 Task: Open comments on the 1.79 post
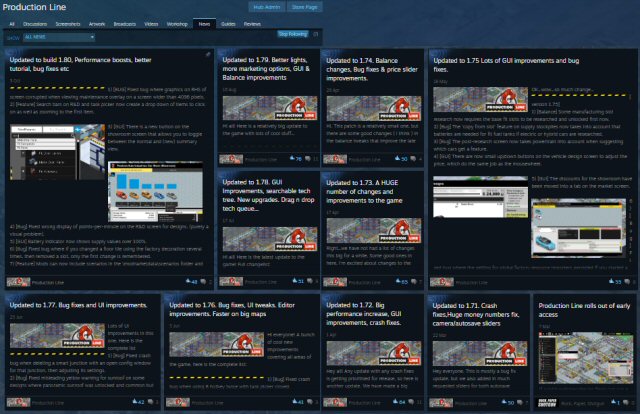[308, 158]
